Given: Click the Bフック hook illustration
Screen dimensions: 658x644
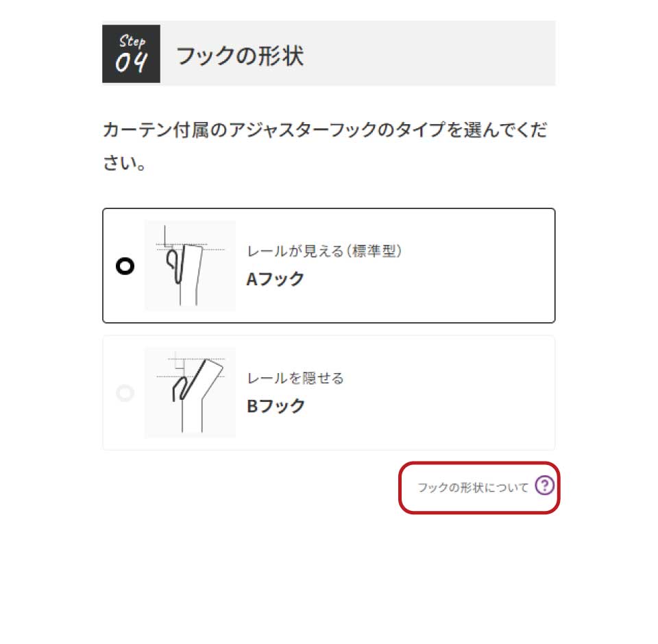Looking at the screenshot, I should [x=190, y=392].
